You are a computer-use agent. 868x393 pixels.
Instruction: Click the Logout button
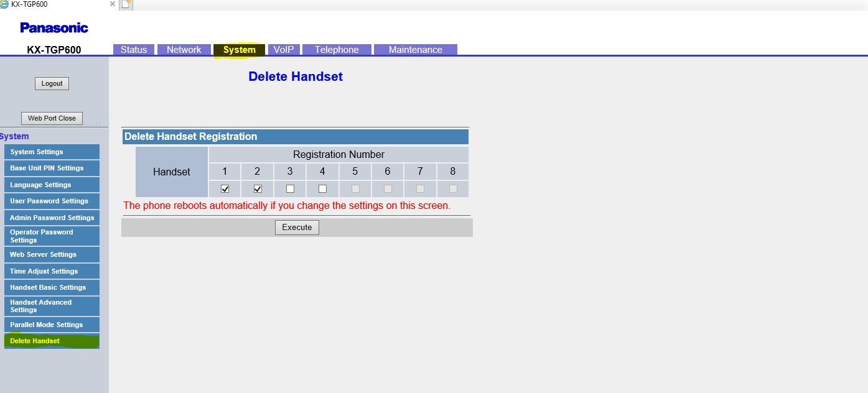click(52, 83)
